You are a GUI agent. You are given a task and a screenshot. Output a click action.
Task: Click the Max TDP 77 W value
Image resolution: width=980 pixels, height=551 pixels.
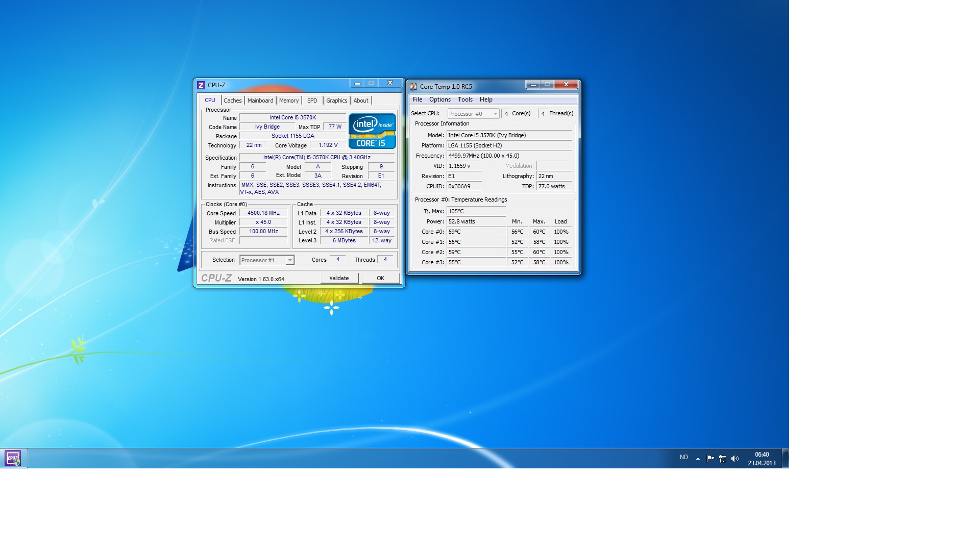coord(335,127)
